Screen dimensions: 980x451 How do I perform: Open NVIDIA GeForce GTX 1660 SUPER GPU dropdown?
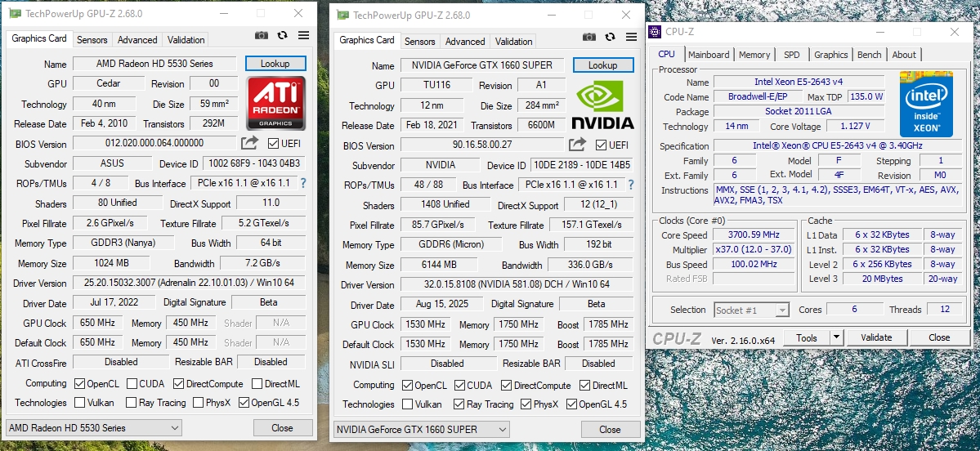coord(421,429)
